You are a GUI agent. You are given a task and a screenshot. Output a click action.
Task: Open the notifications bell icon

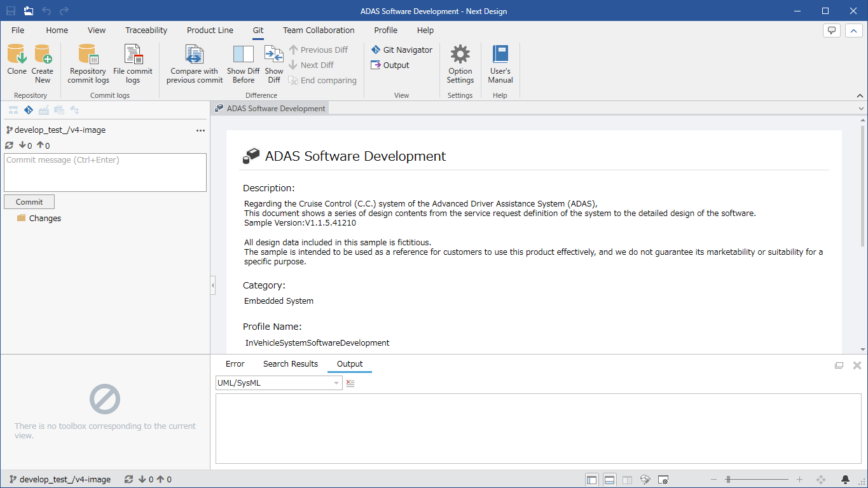point(845,480)
